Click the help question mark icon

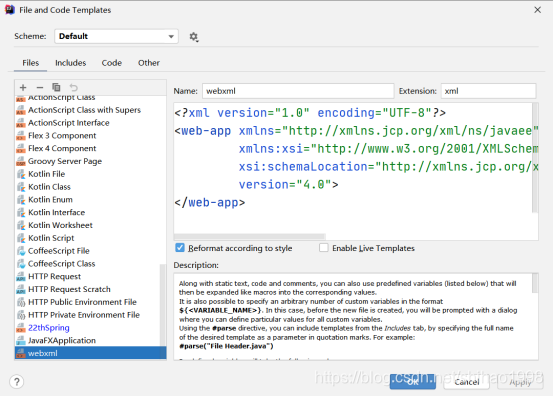click(x=17, y=382)
